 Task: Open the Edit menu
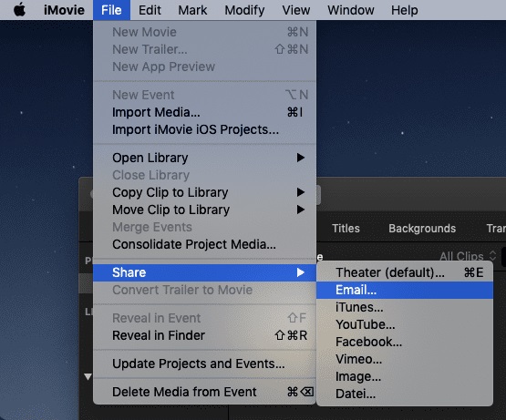[150, 10]
